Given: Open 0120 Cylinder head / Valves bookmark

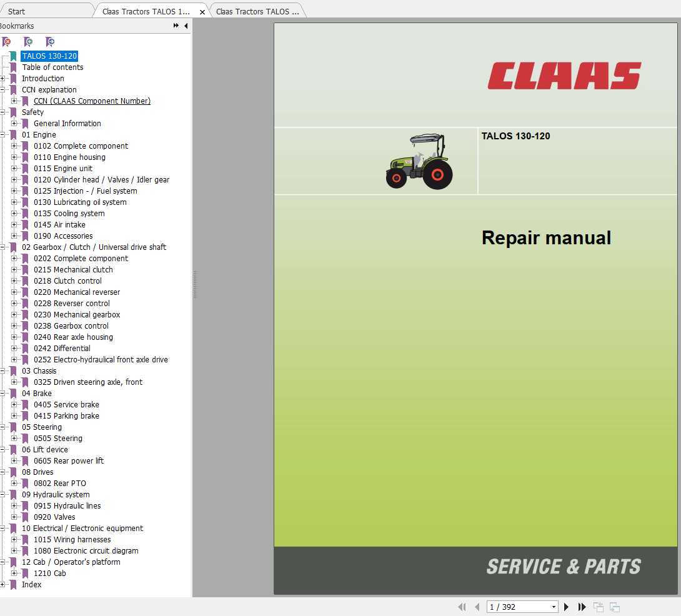Looking at the screenshot, I should (102, 180).
